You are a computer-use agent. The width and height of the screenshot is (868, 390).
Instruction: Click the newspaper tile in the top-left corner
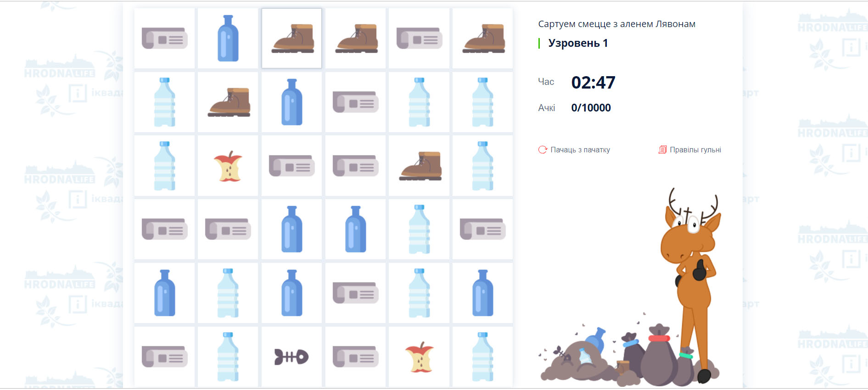(x=164, y=38)
